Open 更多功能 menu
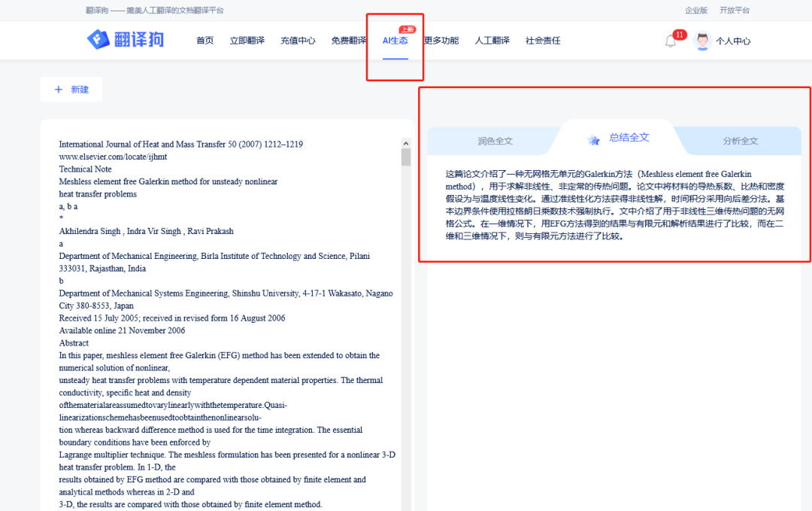Viewport: 812px width, 511px height. [x=442, y=41]
